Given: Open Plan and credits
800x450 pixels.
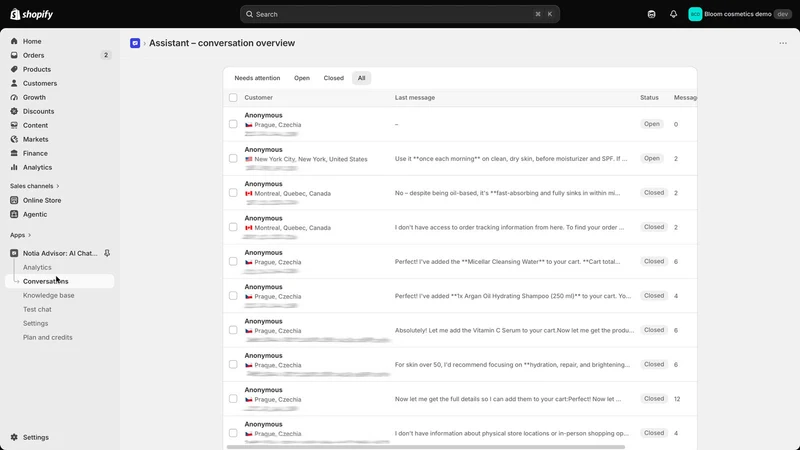Looking at the screenshot, I should click(x=47, y=338).
